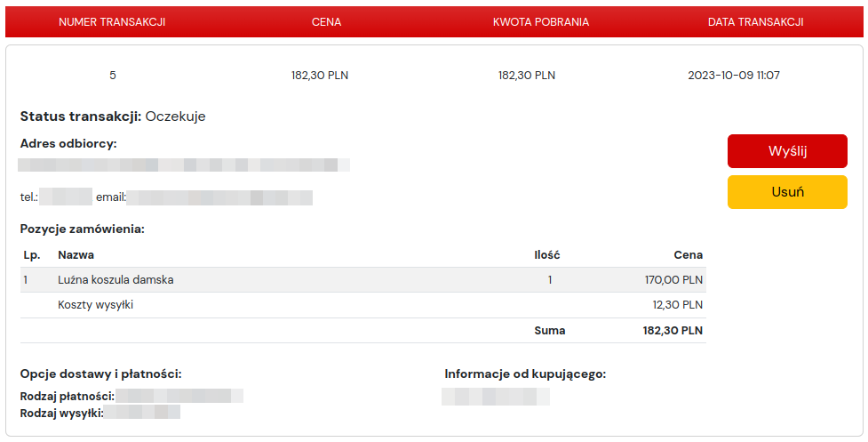This screenshot has height=442, width=868.
Task: Click the Koszty wysyłki row
Action: 96,305
